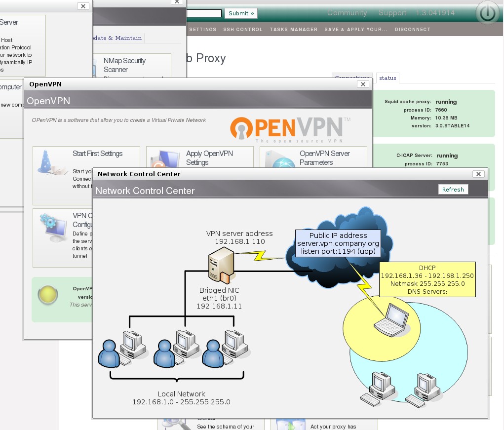
Task: Switch to the status tab
Action: point(388,78)
